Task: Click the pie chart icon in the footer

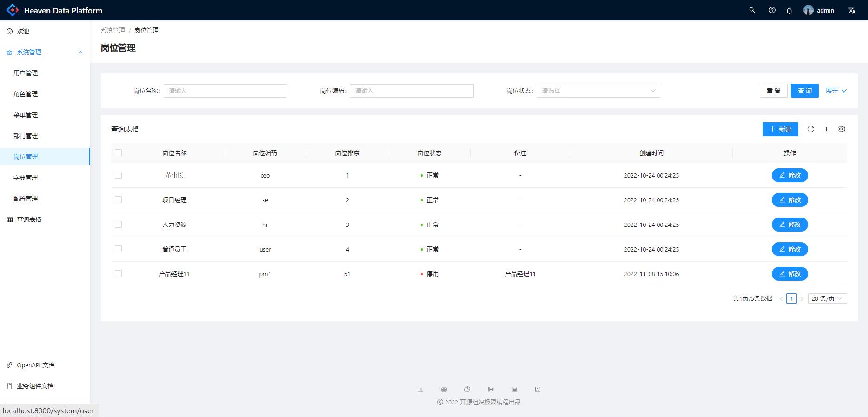Action: 467,390
